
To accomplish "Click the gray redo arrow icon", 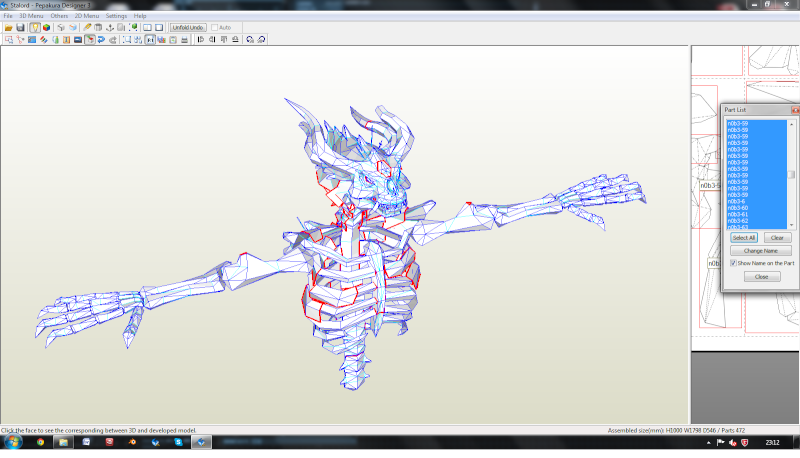I will tap(113, 40).
